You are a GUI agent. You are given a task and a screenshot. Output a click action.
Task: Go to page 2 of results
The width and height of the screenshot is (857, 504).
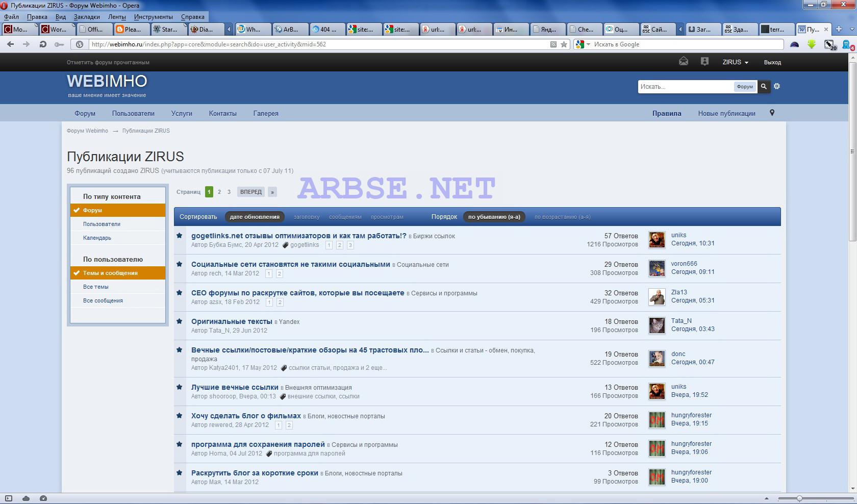tap(219, 192)
